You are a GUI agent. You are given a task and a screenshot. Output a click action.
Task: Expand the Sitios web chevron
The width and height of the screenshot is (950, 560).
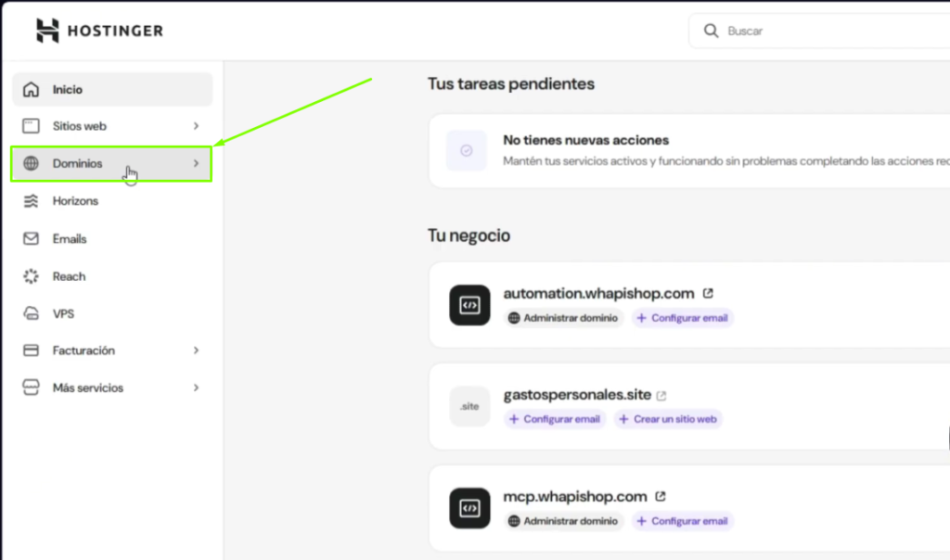click(196, 126)
